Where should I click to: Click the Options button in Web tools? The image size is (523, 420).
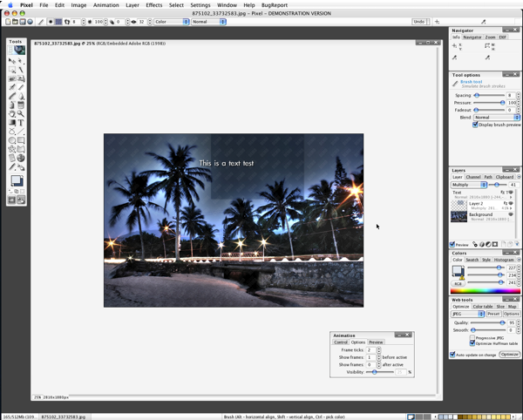tap(512, 314)
